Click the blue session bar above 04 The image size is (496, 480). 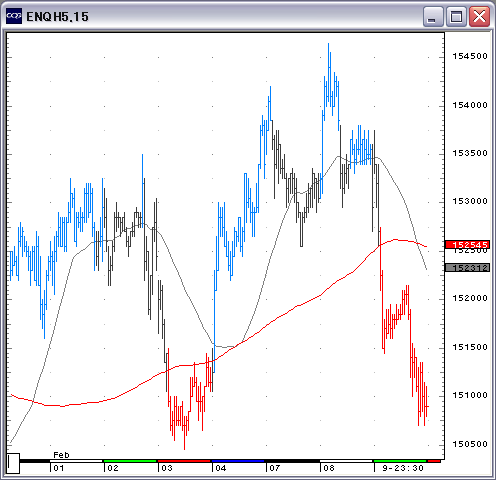[x=238, y=461]
